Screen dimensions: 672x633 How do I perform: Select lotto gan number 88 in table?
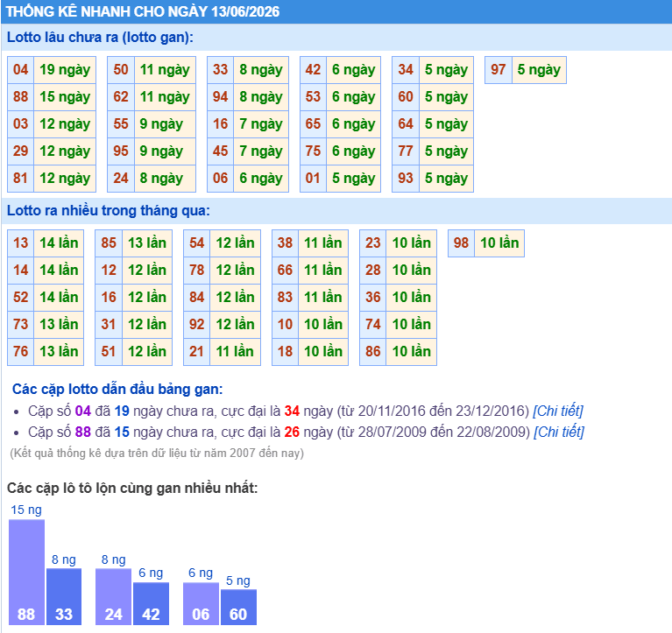[20, 97]
